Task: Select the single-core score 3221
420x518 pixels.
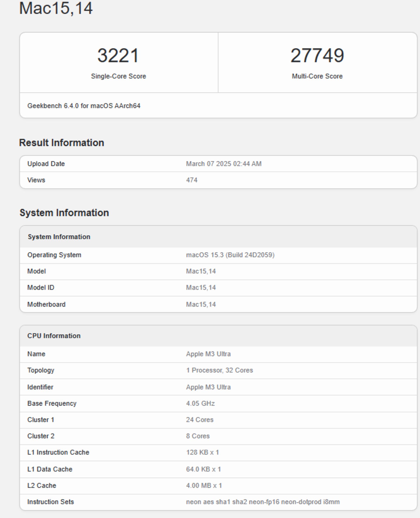Action: coord(118,55)
